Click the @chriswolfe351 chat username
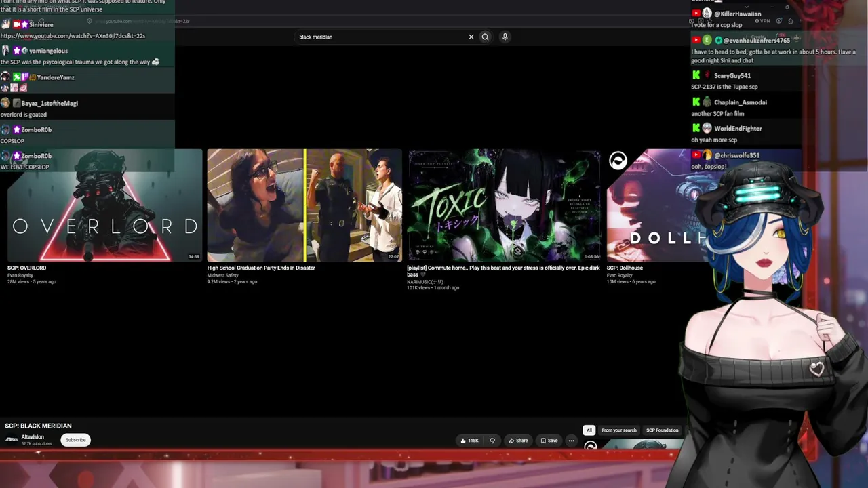 click(736, 155)
